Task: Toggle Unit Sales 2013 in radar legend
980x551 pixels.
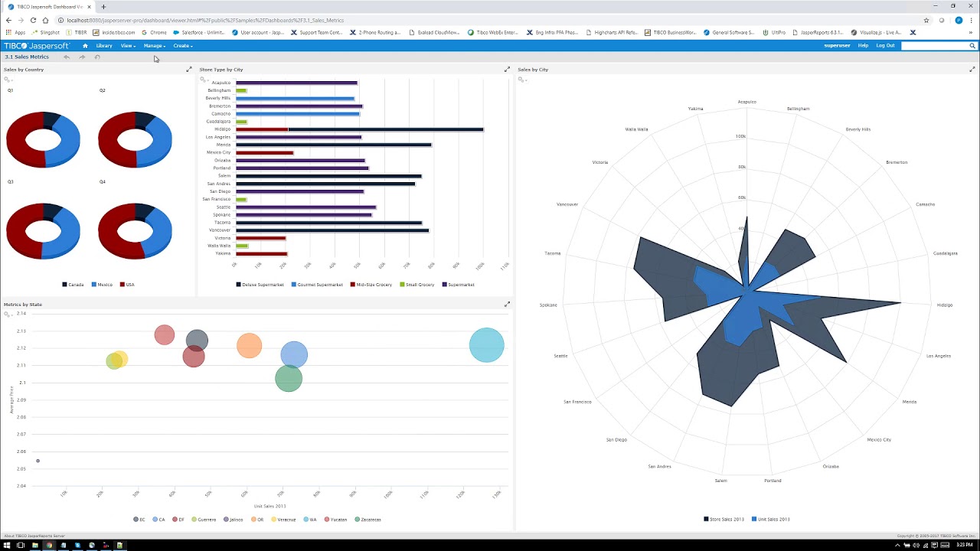Action: 770,520
